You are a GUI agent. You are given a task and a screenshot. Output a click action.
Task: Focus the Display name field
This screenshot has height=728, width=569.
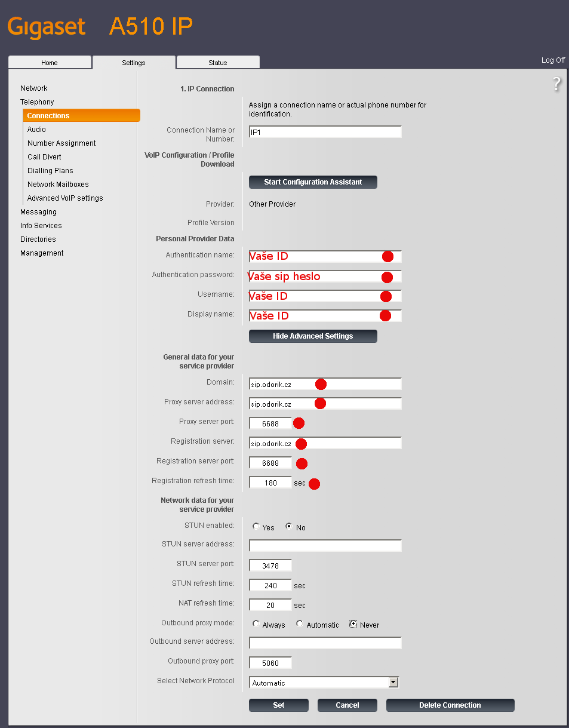pyautogui.click(x=325, y=316)
